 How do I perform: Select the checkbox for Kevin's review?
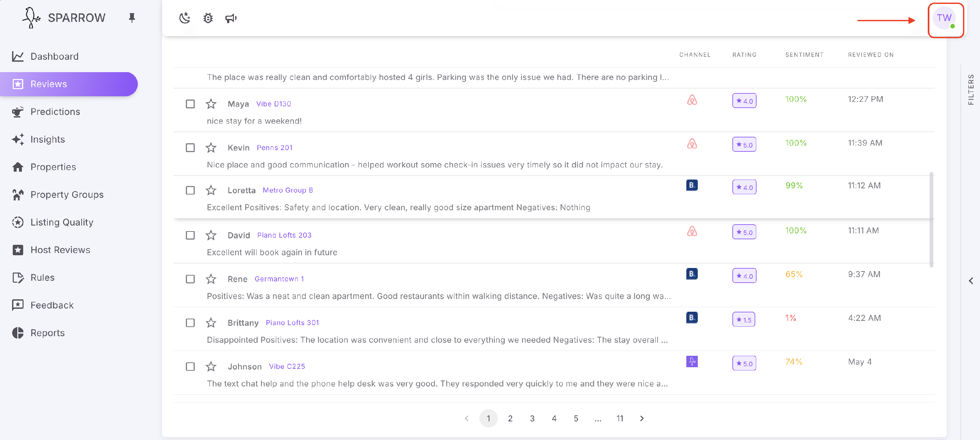pyautogui.click(x=190, y=148)
